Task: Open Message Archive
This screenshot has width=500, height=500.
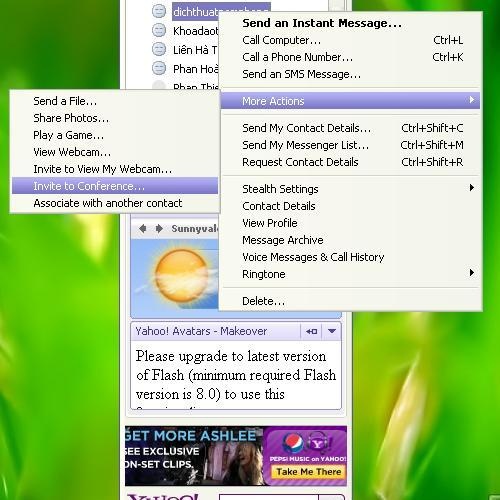Action: click(350, 240)
